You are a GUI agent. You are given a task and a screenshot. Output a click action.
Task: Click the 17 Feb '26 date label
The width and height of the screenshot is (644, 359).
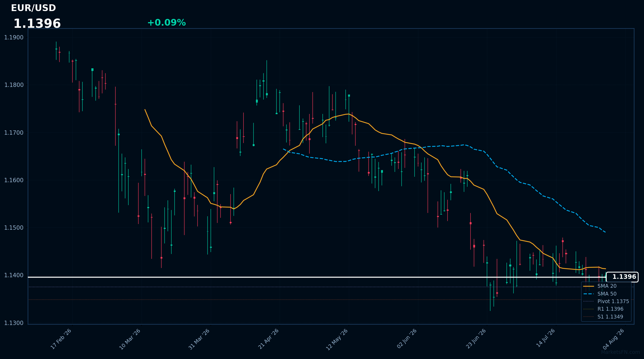(x=61, y=339)
